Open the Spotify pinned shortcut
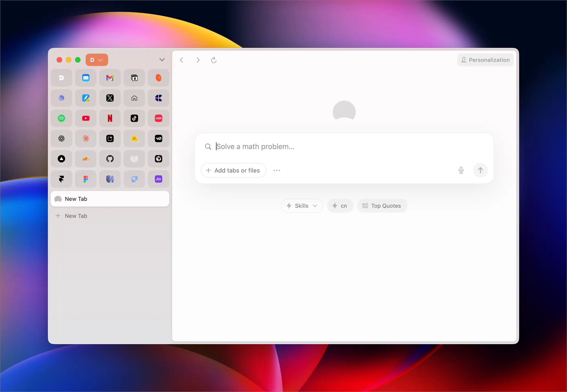This screenshot has width=567, height=392. tap(61, 118)
